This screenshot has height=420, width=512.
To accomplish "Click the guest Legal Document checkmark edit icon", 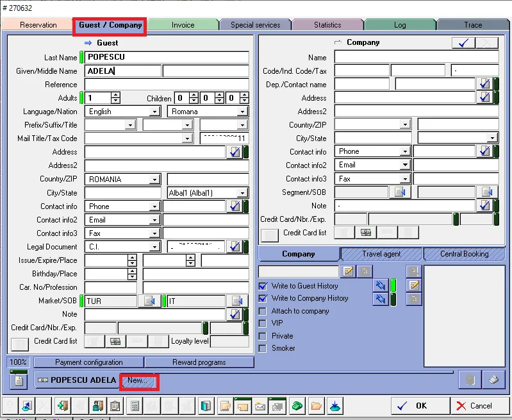I will [235, 247].
